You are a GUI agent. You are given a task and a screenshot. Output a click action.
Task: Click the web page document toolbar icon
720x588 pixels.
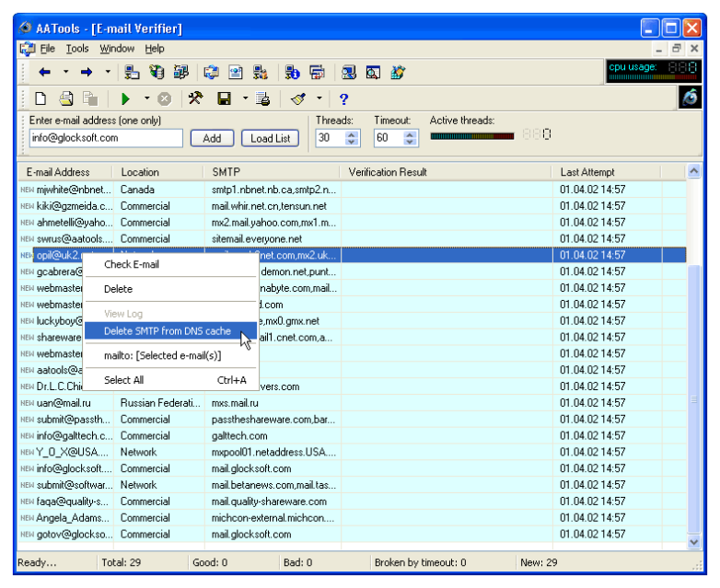click(236, 72)
